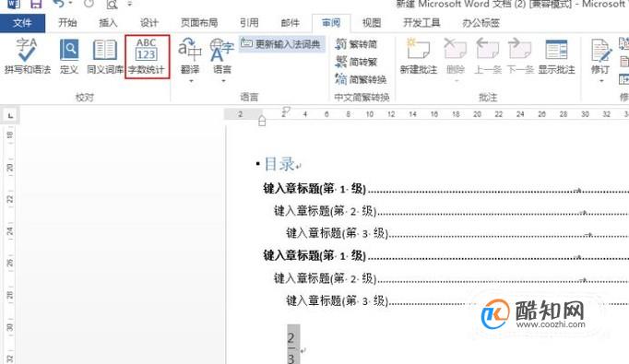Click 新建批注 new comment icon

coord(419,55)
